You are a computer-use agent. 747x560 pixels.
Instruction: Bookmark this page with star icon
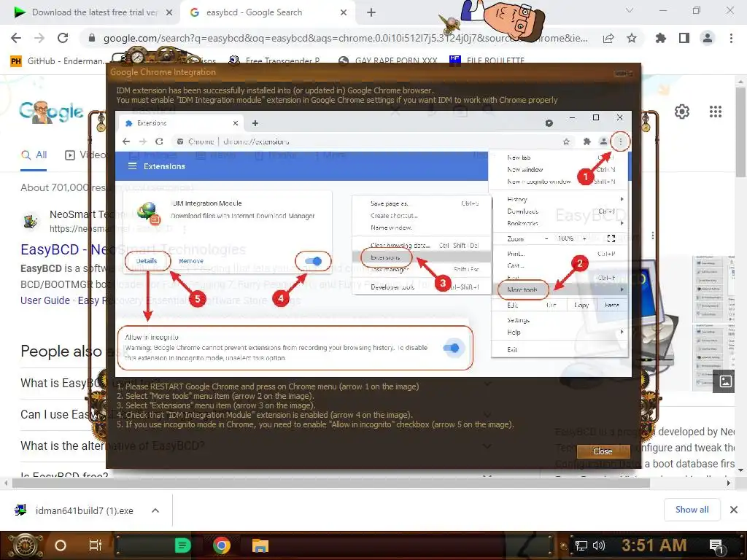pos(632,38)
